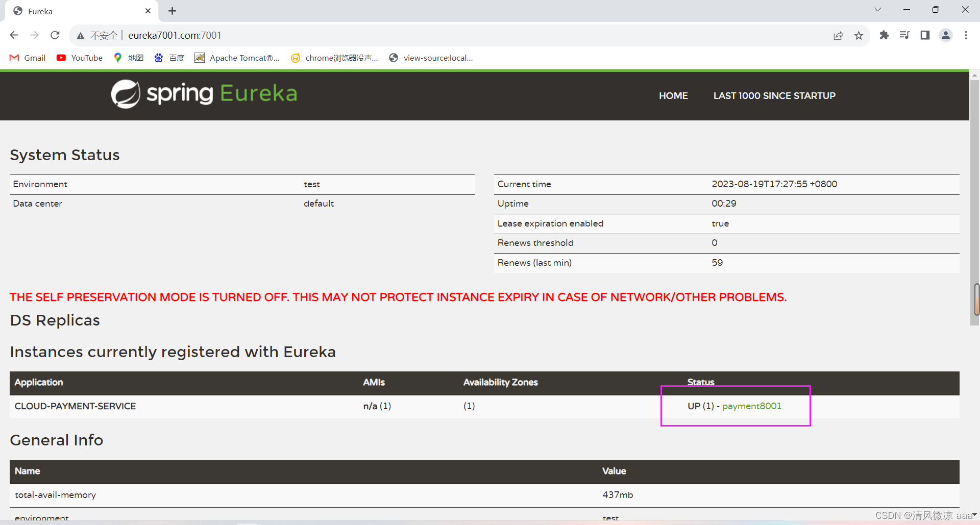
Task: Open the browser side panel icon
Action: tap(925, 35)
